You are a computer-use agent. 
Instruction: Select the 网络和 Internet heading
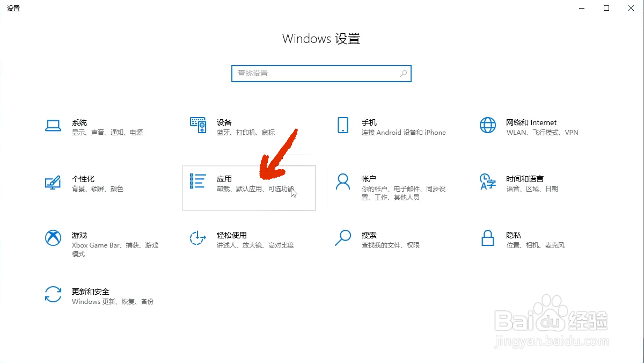tap(531, 122)
